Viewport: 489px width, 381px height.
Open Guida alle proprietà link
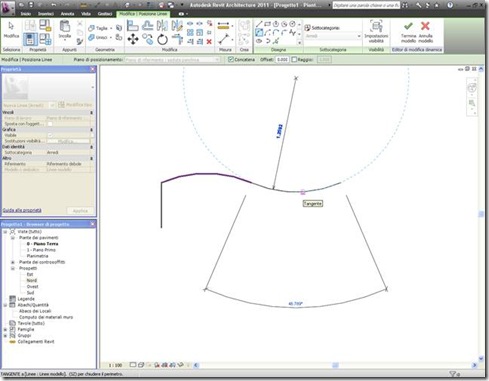[22, 210]
